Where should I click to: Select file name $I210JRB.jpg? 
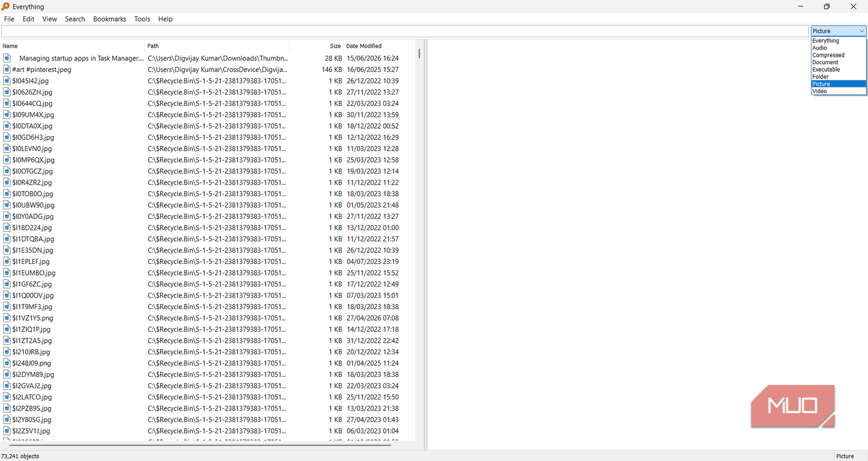tap(31, 352)
